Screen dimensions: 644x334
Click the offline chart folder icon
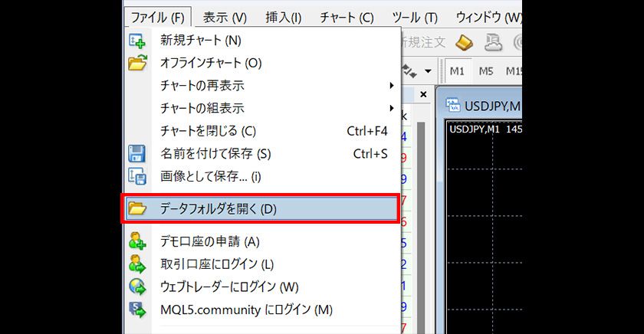point(137,63)
